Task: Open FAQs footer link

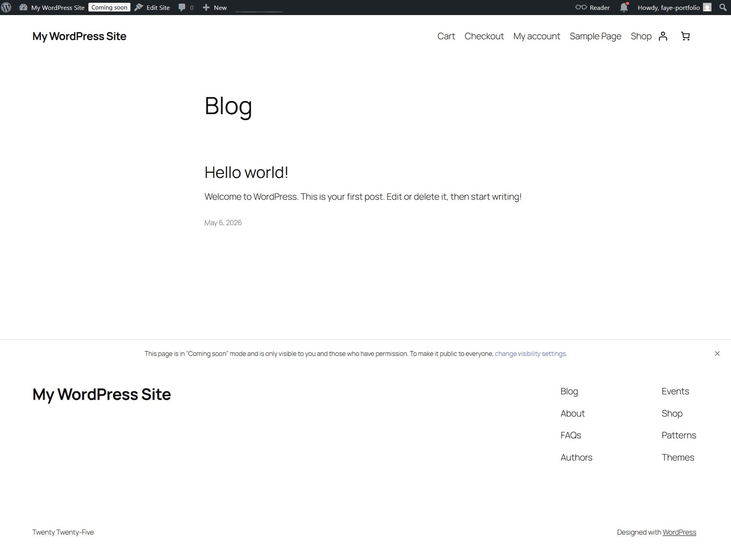Action: pyautogui.click(x=571, y=435)
